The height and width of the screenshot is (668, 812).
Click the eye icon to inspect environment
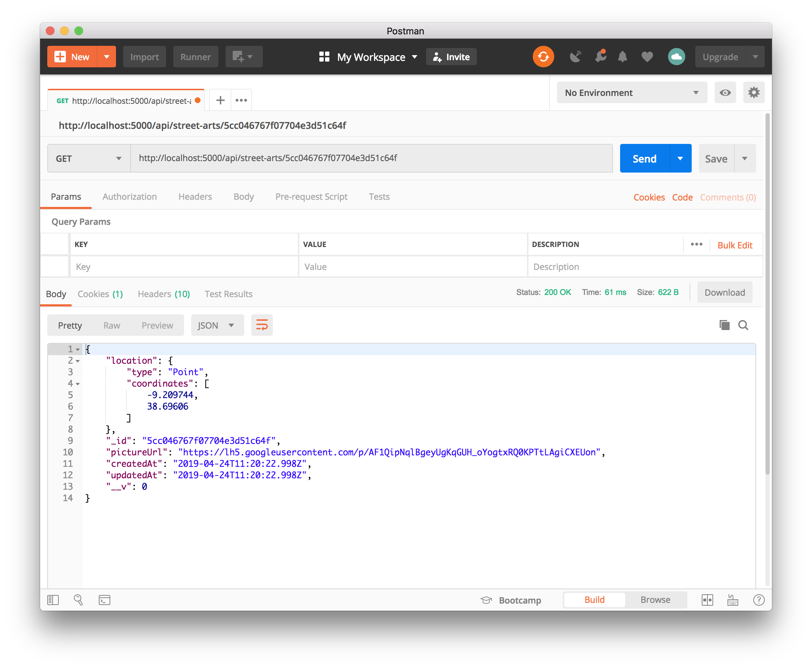[724, 92]
